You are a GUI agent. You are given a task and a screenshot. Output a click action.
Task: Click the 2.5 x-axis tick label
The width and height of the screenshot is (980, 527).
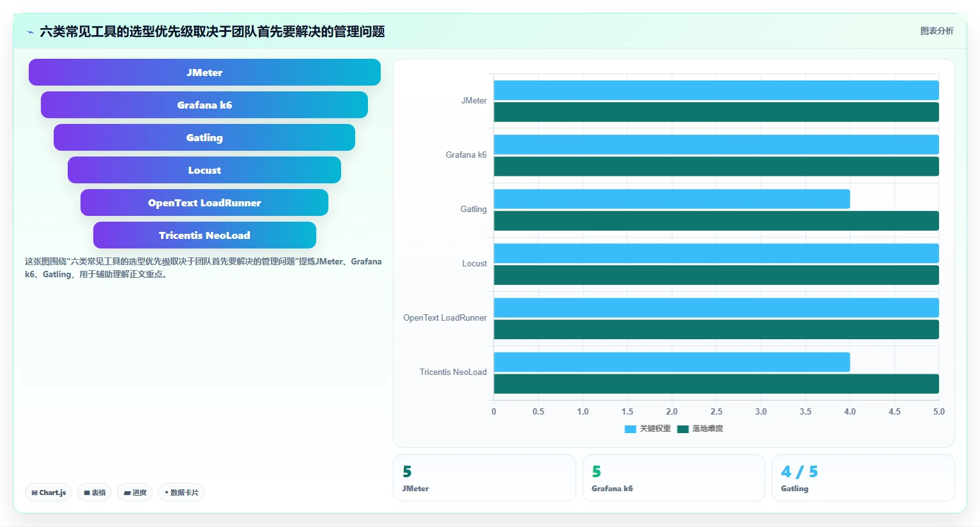716,411
